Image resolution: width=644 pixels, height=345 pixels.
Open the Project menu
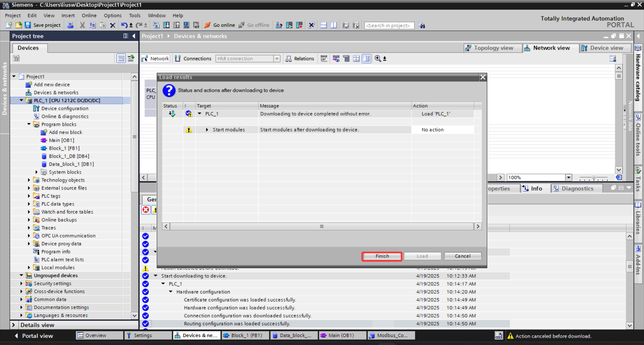click(13, 15)
